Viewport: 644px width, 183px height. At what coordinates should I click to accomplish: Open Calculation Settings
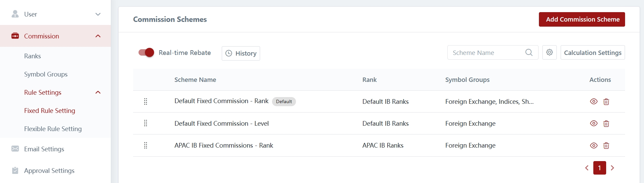592,53
